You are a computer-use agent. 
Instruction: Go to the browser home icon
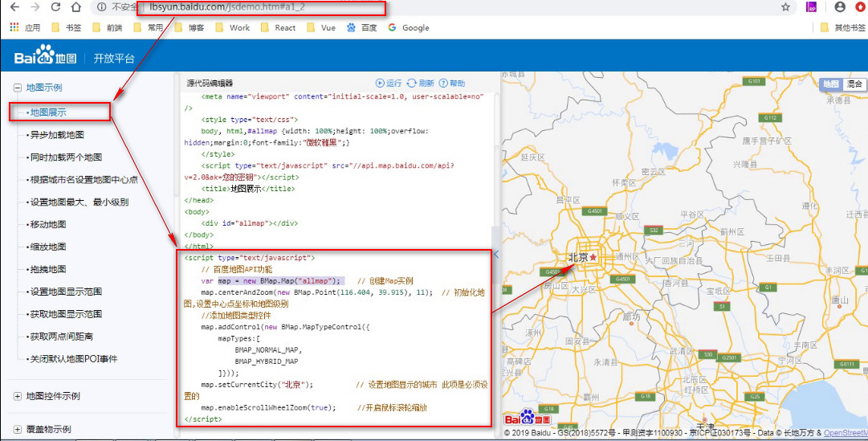[x=75, y=7]
